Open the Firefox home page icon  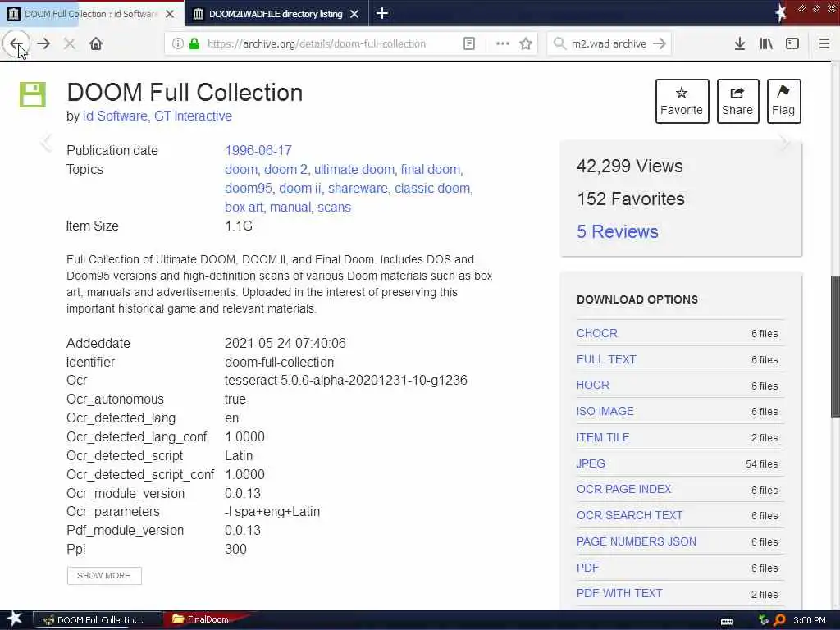point(96,44)
